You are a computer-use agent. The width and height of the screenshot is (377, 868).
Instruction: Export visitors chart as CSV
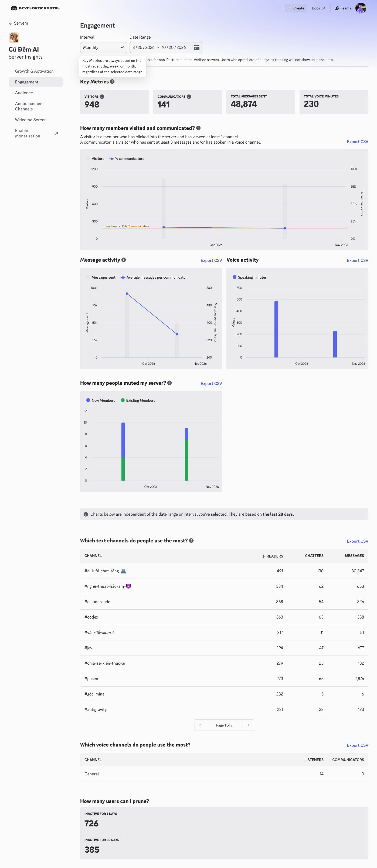358,141
